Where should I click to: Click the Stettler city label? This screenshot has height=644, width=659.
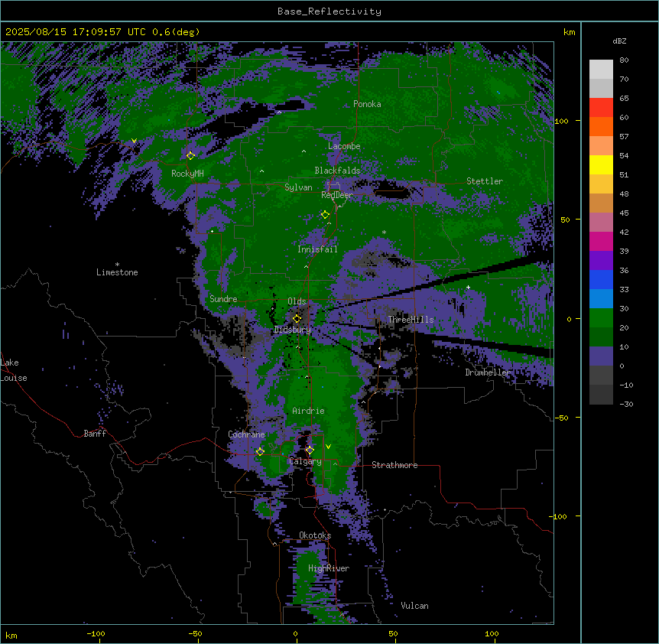485,181
